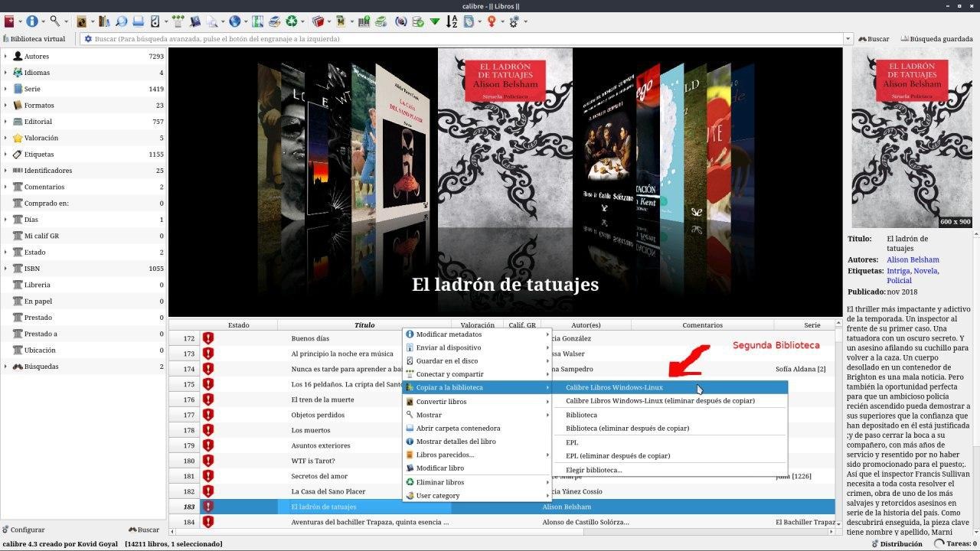Select 'Elegir biblioteca...' submenu entry
The height and width of the screenshot is (551, 980).
[593, 470]
